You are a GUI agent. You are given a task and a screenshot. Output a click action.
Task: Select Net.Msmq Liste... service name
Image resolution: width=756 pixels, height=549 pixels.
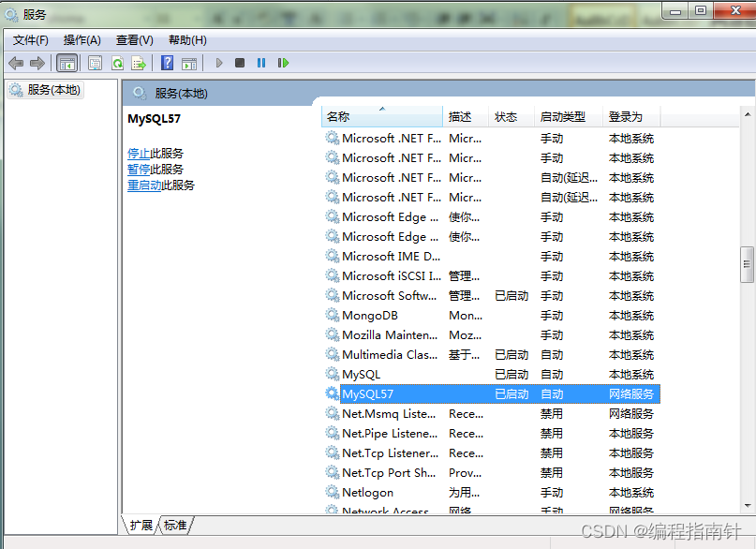tap(389, 413)
